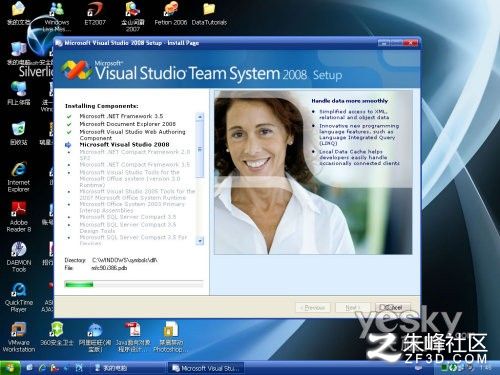Click the Windows Start button
The image size is (500, 375).
pos(10,368)
